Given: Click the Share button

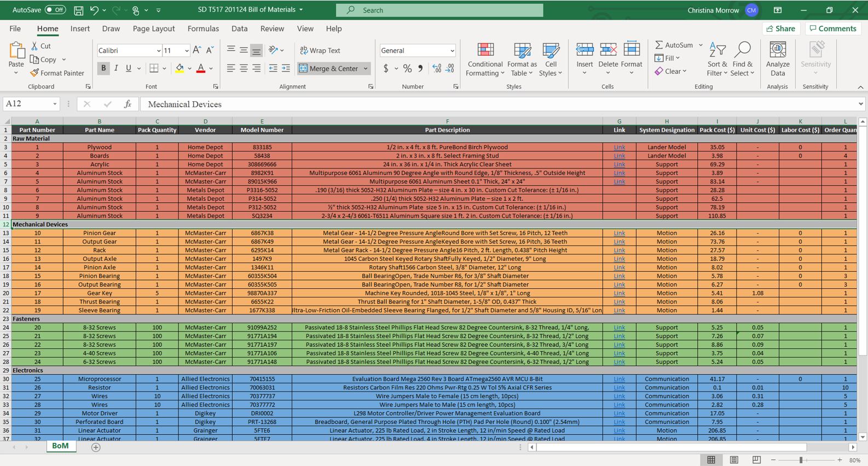Looking at the screenshot, I should click(x=781, y=28).
